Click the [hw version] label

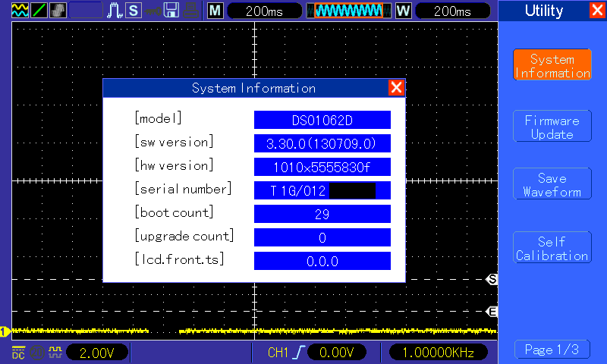(x=174, y=165)
